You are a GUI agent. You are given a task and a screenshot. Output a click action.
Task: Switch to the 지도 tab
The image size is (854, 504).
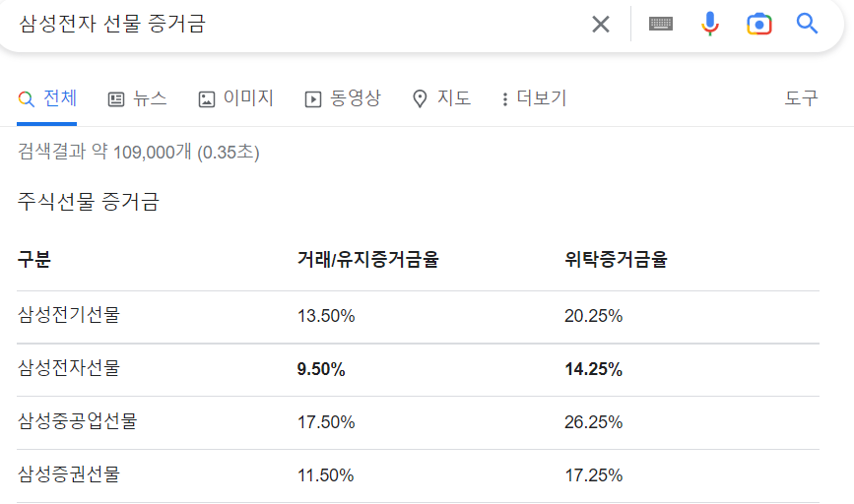point(454,98)
